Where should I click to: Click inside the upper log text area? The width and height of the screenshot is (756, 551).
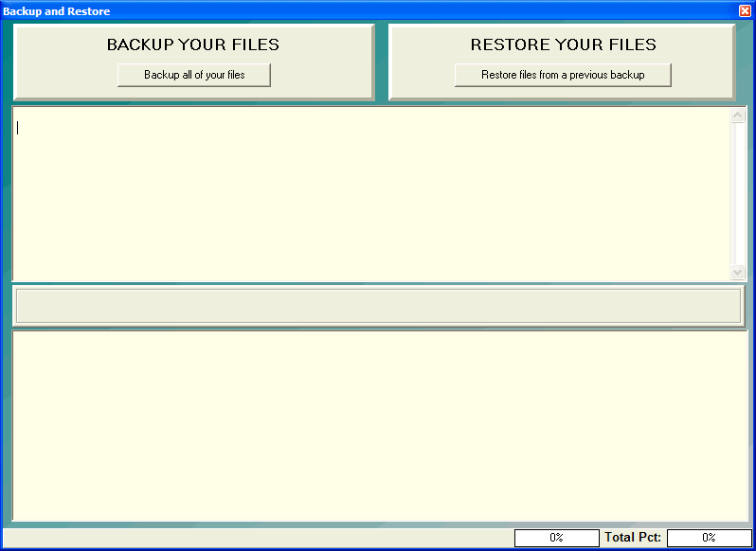(371, 194)
